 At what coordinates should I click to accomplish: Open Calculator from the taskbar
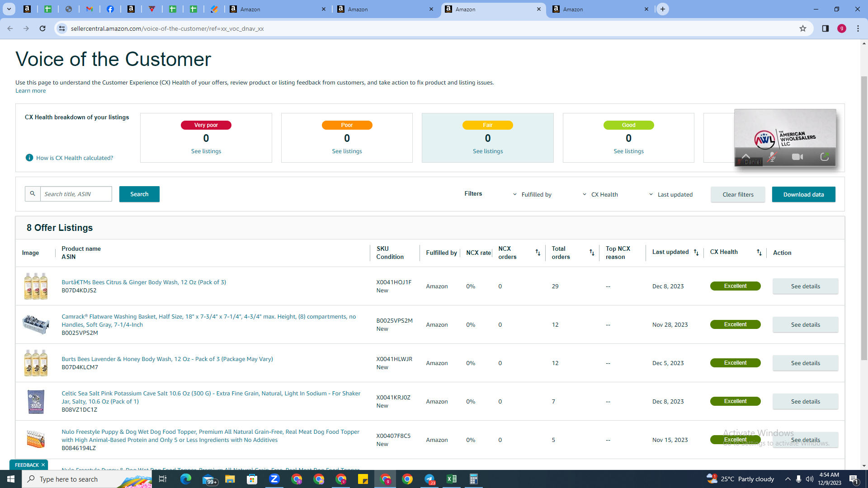click(x=474, y=479)
